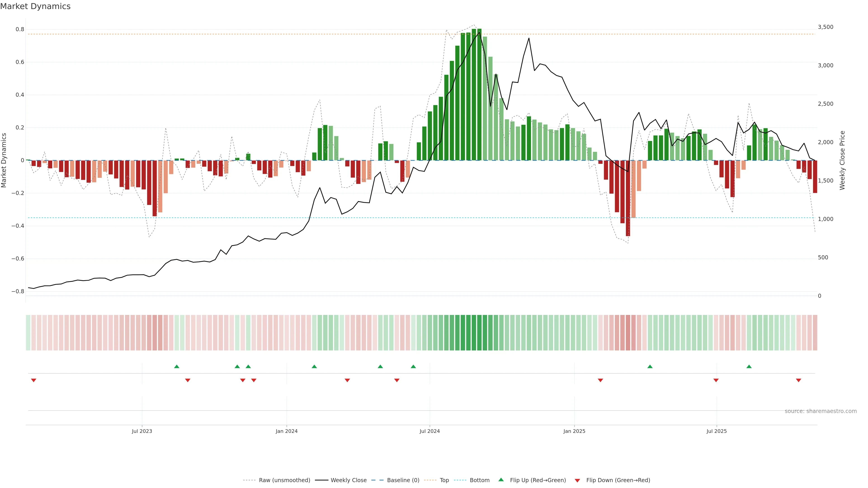This screenshot has height=488, width=868.
Task: Click the last red flip-down marker on timeline
Action: point(798,380)
